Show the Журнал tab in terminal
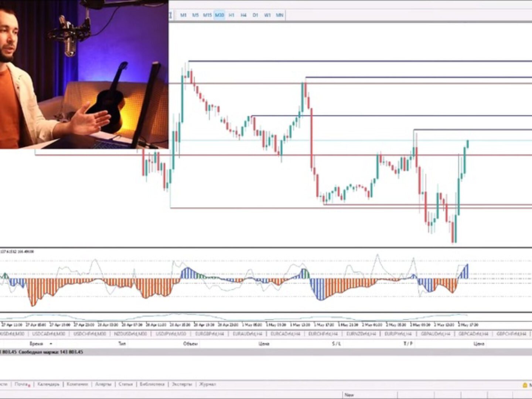This screenshot has height=399, width=532. [207, 384]
